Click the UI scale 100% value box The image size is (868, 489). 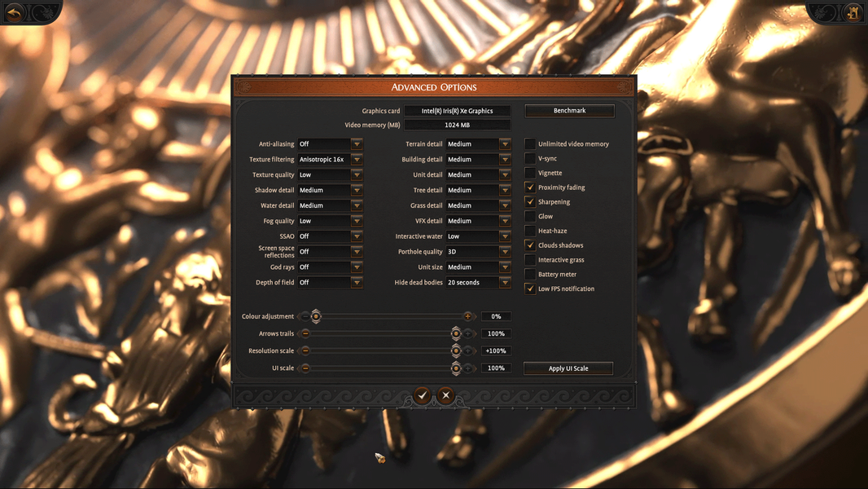coord(496,368)
